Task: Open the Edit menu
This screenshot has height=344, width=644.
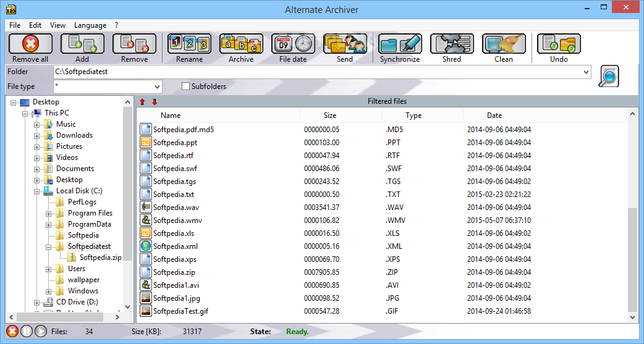Action: point(35,25)
